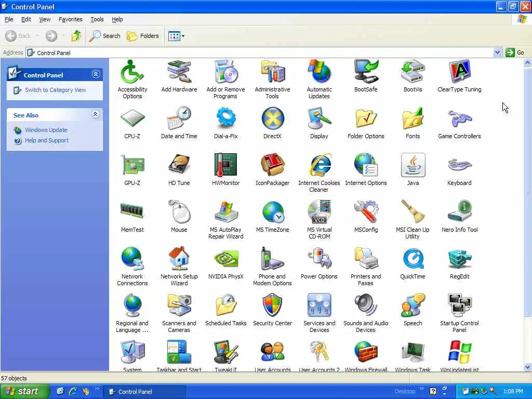Click the scroll down arrow of the vertical scrollbar
Viewport: 532px width, 399px height.
coord(527,367)
